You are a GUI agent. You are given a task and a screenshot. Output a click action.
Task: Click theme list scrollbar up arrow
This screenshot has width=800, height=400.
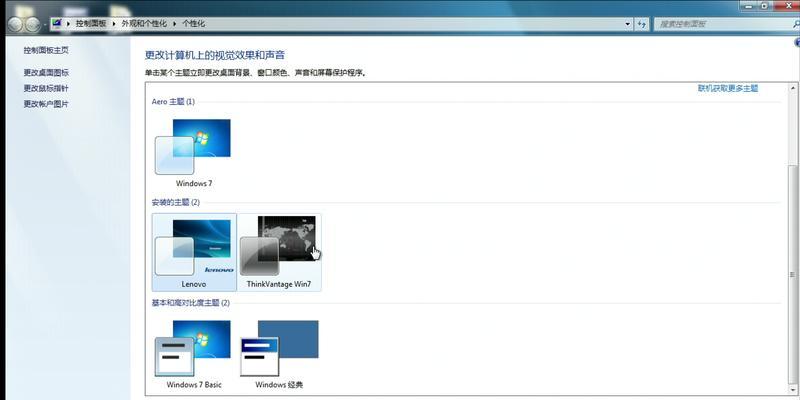pyautogui.click(x=793, y=88)
